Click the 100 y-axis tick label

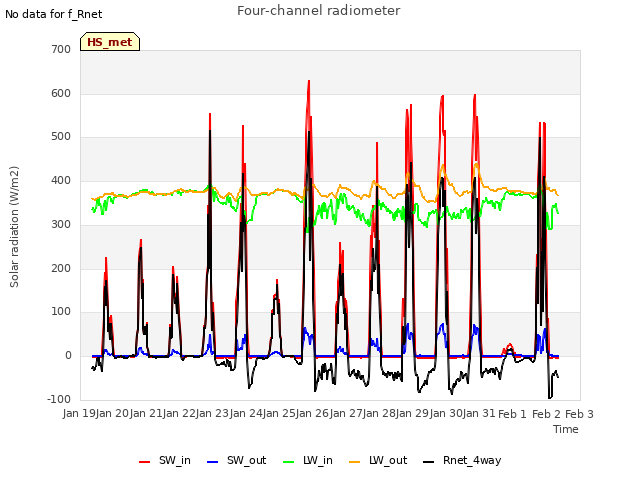61,311
